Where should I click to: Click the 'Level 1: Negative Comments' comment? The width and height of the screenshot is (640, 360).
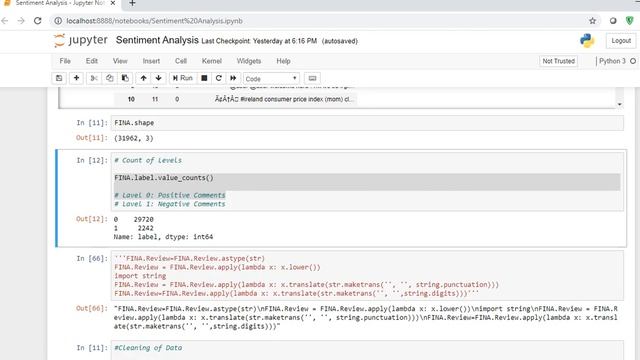(x=170, y=204)
